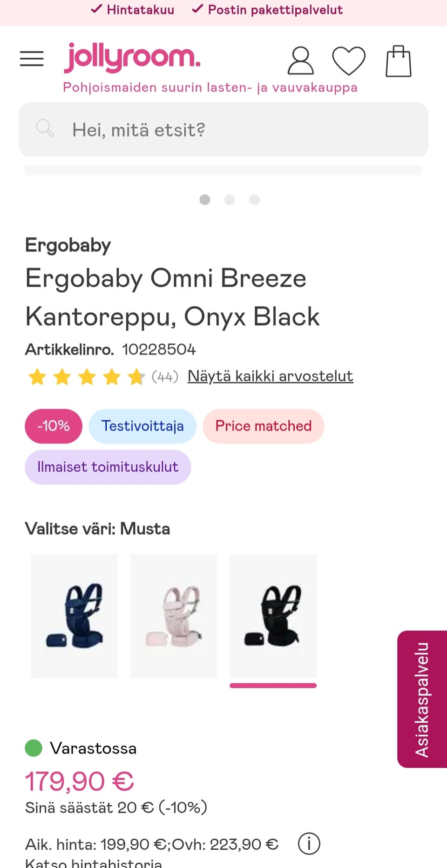The image size is (447, 868).
Task: Go to the first carousel dot
Action: click(205, 200)
